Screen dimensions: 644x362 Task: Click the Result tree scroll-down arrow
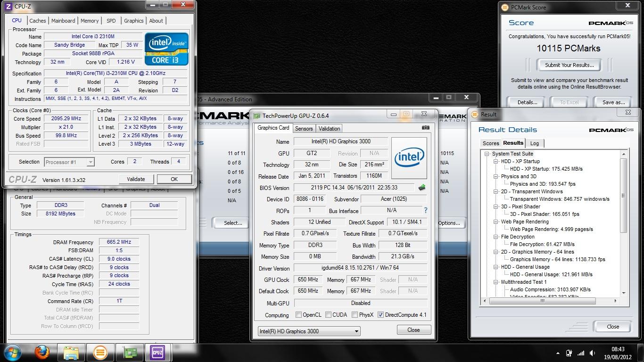click(x=624, y=293)
